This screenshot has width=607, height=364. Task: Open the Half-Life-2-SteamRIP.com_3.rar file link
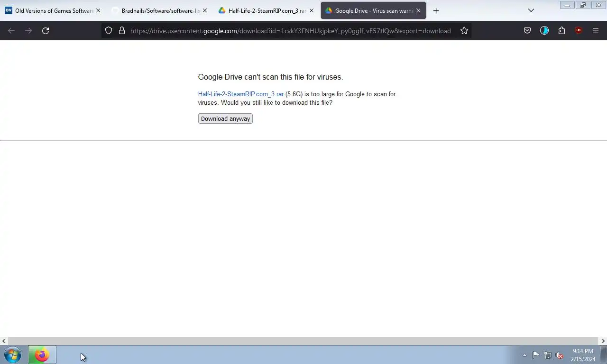coord(241,94)
